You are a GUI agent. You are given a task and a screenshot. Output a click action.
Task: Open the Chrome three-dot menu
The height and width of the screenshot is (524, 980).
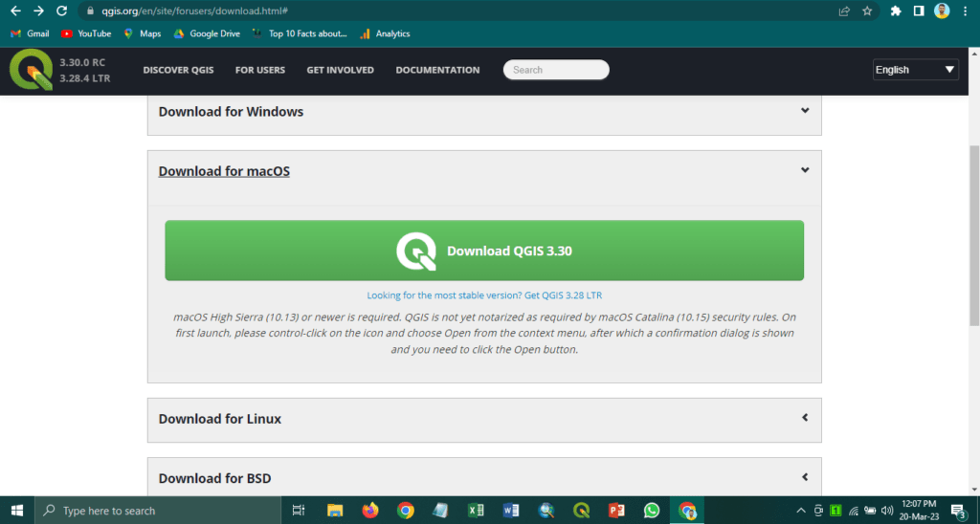[966, 11]
